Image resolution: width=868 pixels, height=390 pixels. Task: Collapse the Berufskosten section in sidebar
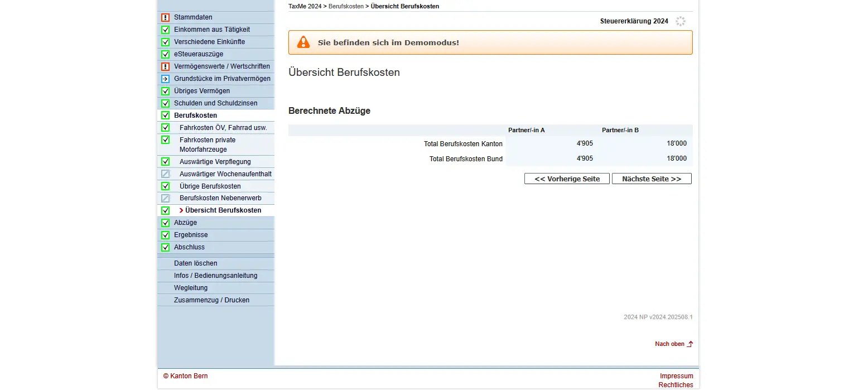[x=195, y=115]
